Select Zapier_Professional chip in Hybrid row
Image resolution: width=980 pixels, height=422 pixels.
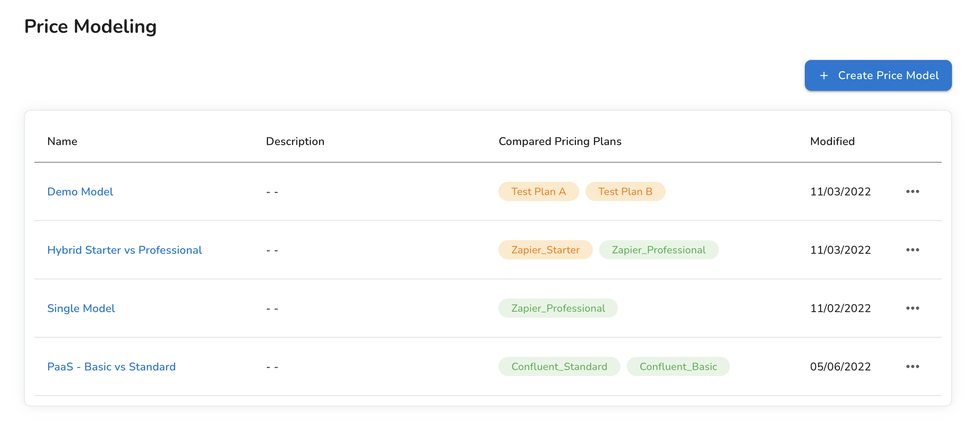click(658, 250)
